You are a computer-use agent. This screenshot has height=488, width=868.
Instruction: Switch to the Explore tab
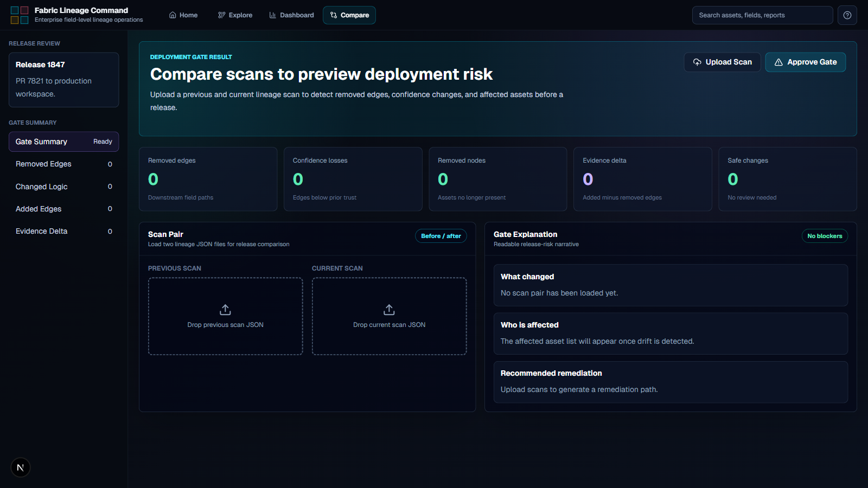(x=235, y=15)
